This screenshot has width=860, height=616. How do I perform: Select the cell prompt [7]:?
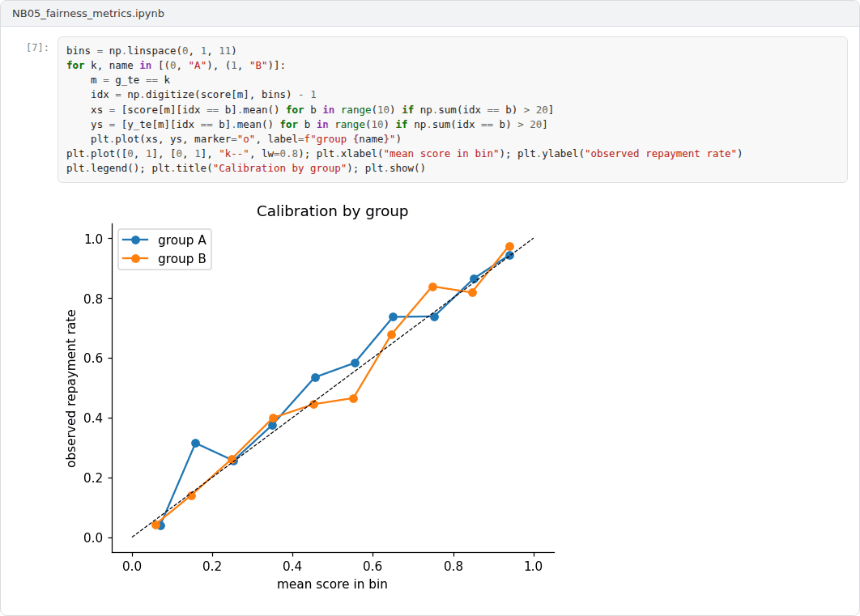point(37,48)
